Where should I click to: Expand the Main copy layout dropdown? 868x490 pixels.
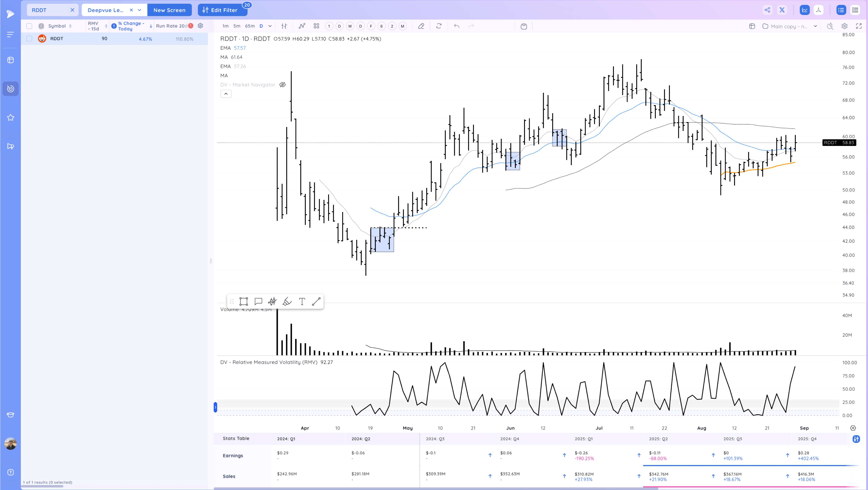(x=815, y=26)
